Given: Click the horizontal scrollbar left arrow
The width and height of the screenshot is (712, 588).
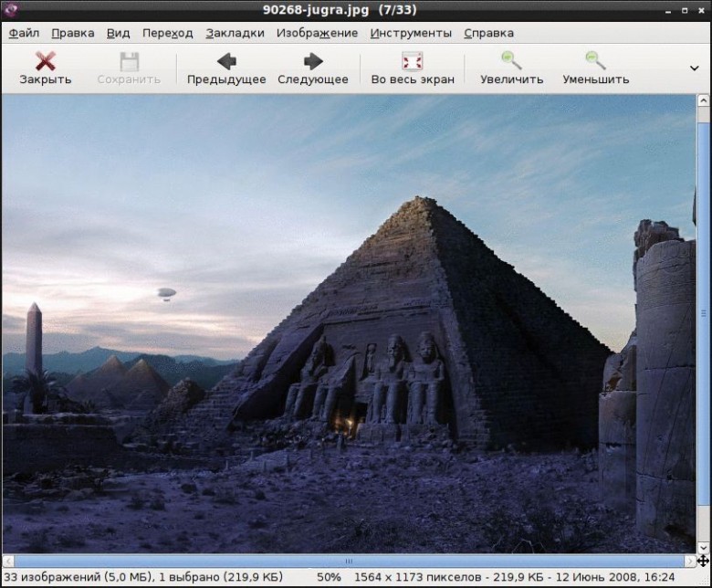Looking at the screenshot, I should (8, 562).
